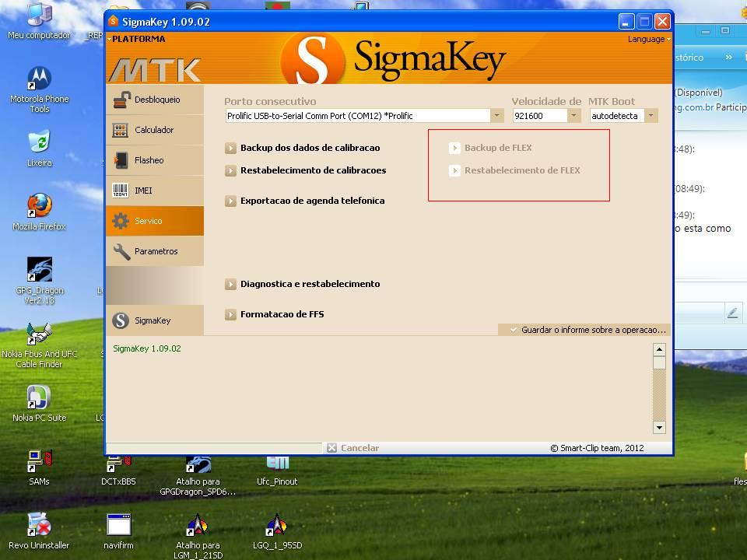Open the PLATFORMA platform selector

pyautogui.click(x=136, y=39)
